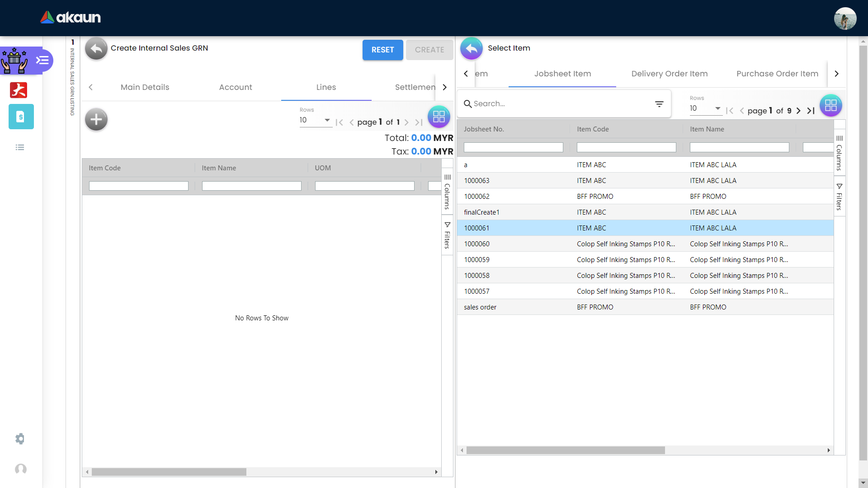Click the Jobsheet No. filter input field
The image size is (868, 488).
pos(513,147)
